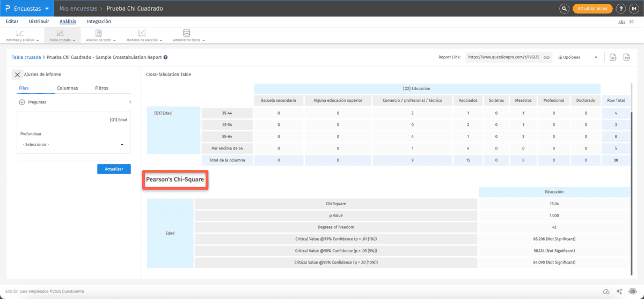Open Administrar datos toolbar menu
Image resolution: width=644 pixels, height=299 pixels.
coord(186,36)
